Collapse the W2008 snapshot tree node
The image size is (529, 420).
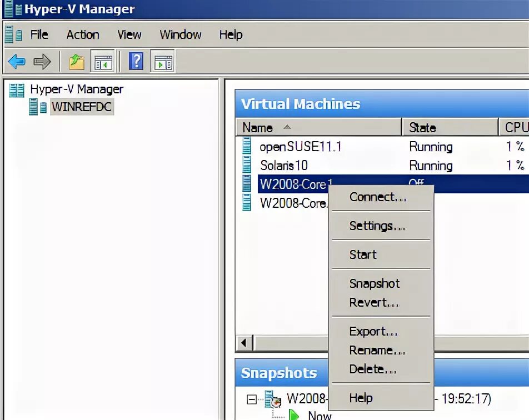[251, 399]
